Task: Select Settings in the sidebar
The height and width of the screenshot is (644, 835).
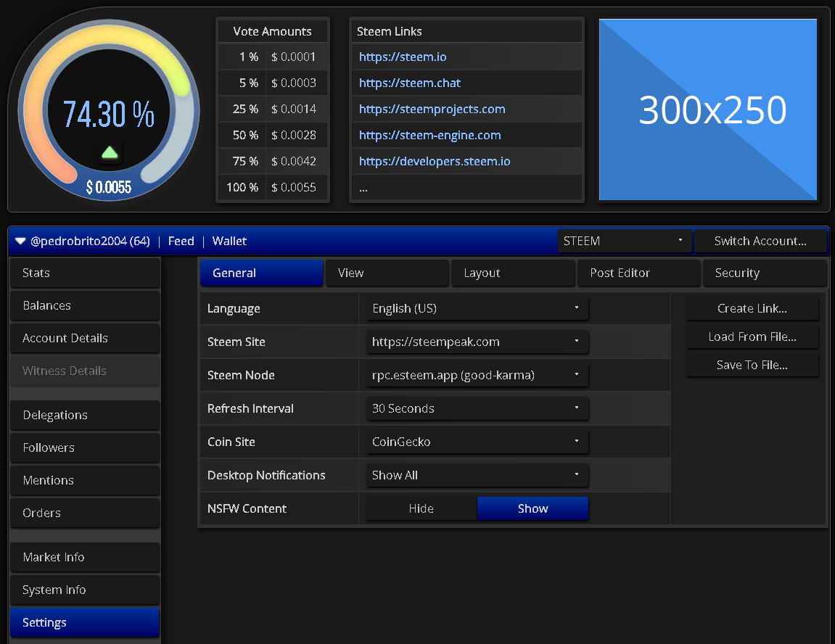Action: click(x=85, y=623)
